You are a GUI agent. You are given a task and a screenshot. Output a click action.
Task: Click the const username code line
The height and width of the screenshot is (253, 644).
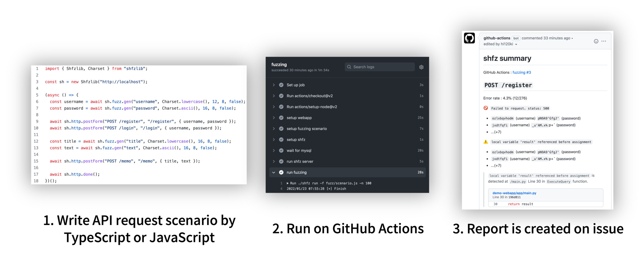[x=148, y=102]
